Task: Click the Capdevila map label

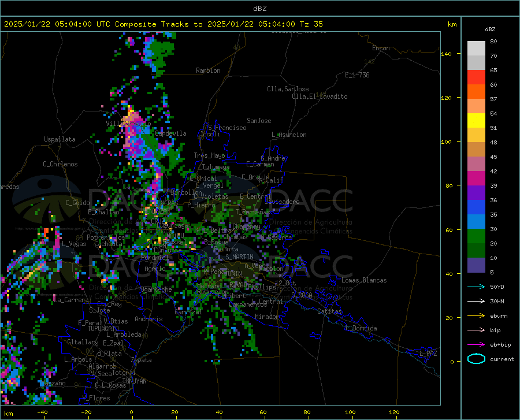Action: coord(171,133)
